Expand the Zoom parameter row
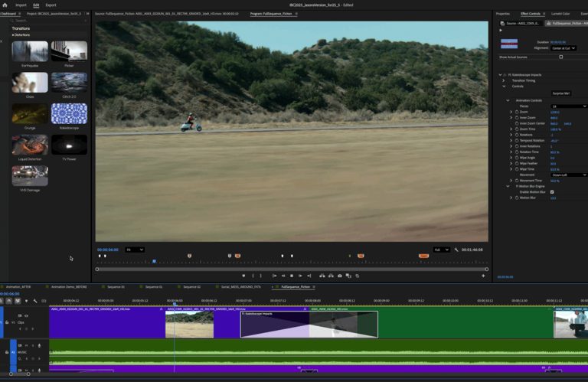This screenshot has height=382, width=588. click(511, 112)
